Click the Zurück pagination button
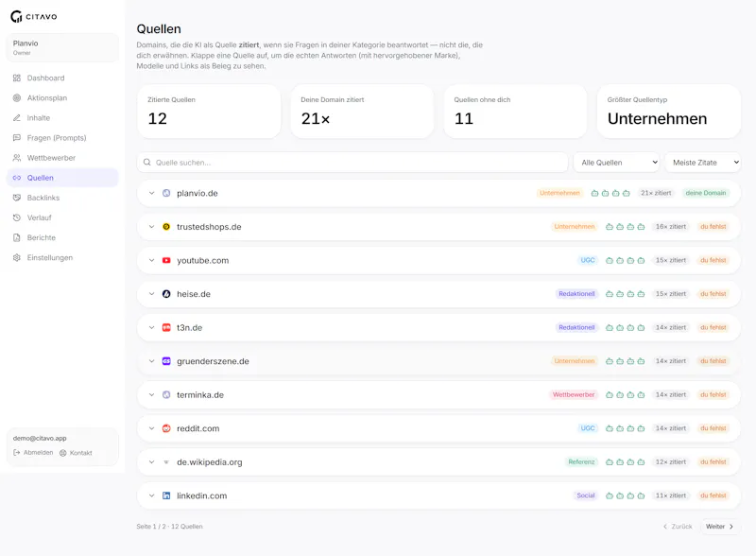This screenshot has width=756, height=556. 678,527
